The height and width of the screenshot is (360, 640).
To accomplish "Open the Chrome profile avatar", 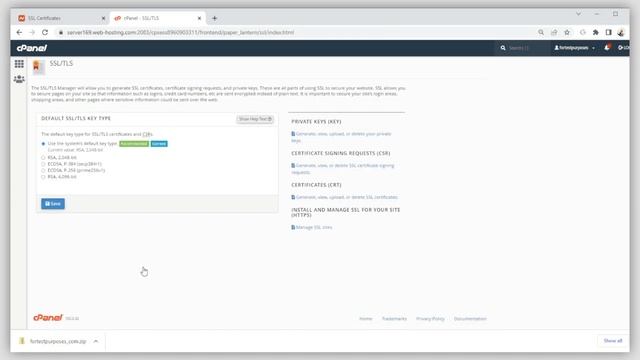I will tap(621, 32).
